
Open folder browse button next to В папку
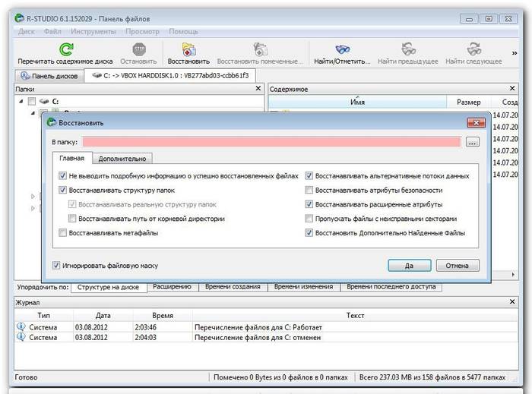click(x=472, y=142)
